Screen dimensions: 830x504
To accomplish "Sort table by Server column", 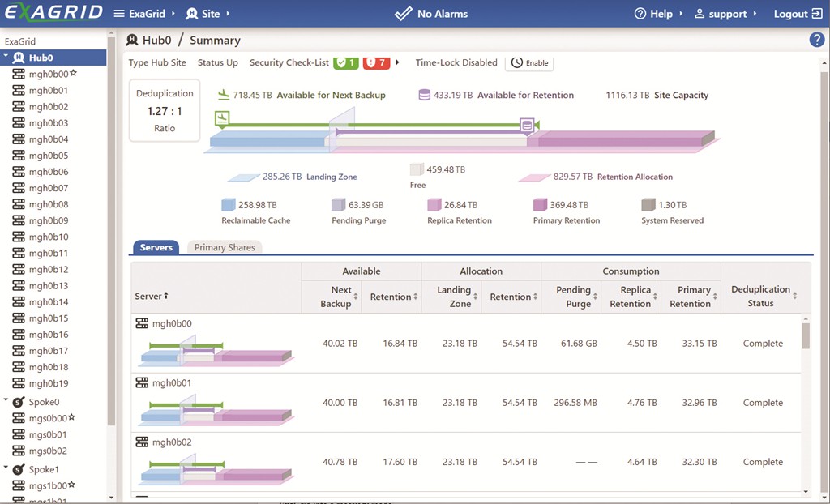I will click(x=152, y=296).
